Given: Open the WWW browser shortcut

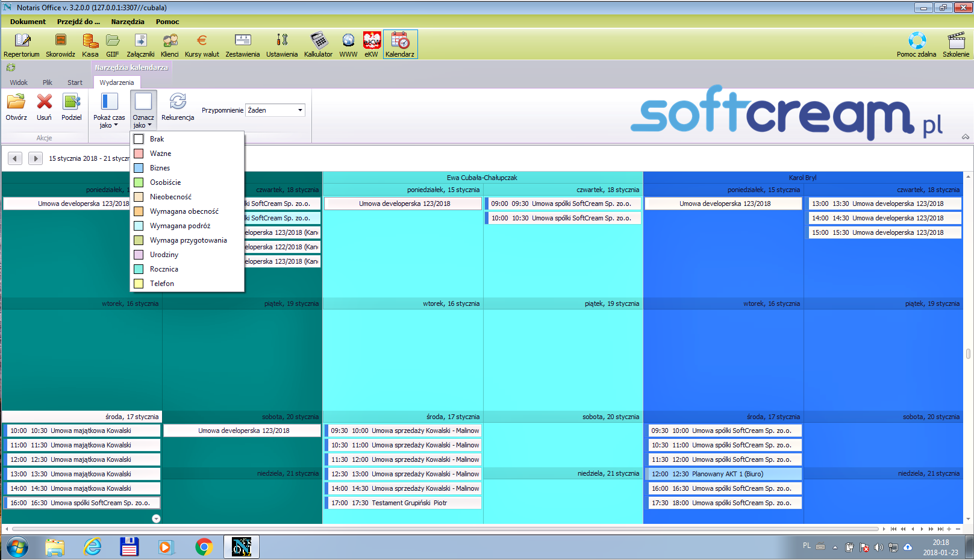Looking at the screenshot, I should tap(348, 45).
